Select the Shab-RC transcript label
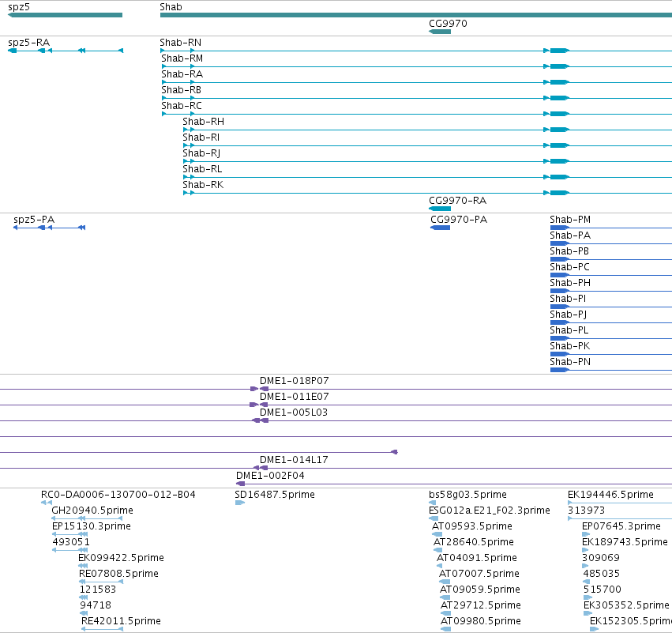Screen dimensions: 672x633 click(182, 106)
